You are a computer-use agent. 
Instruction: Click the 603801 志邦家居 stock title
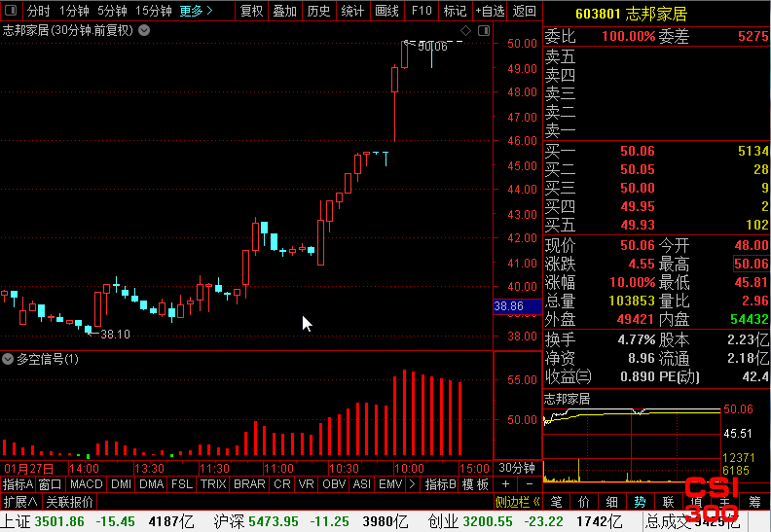point(631,14)
